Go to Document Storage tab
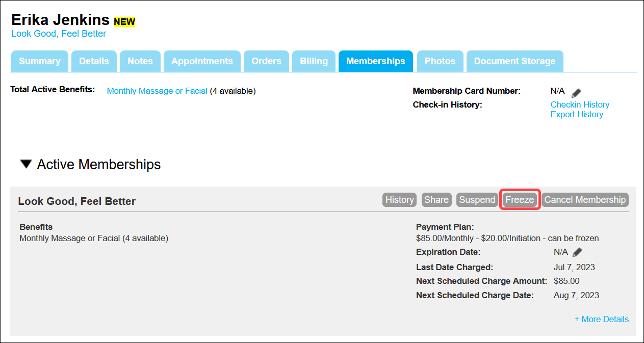Screen dimensions: 644x343 tap(514, 61)
